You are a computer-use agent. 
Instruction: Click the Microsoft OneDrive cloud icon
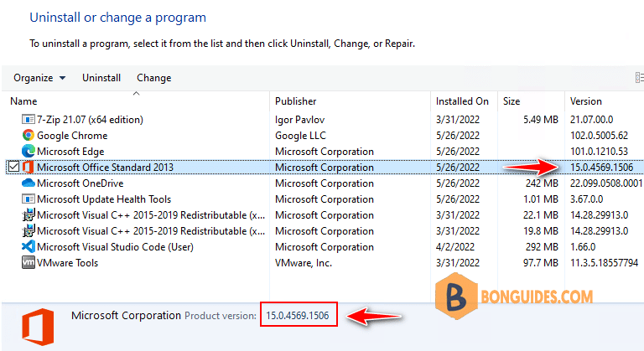point(28,183)
